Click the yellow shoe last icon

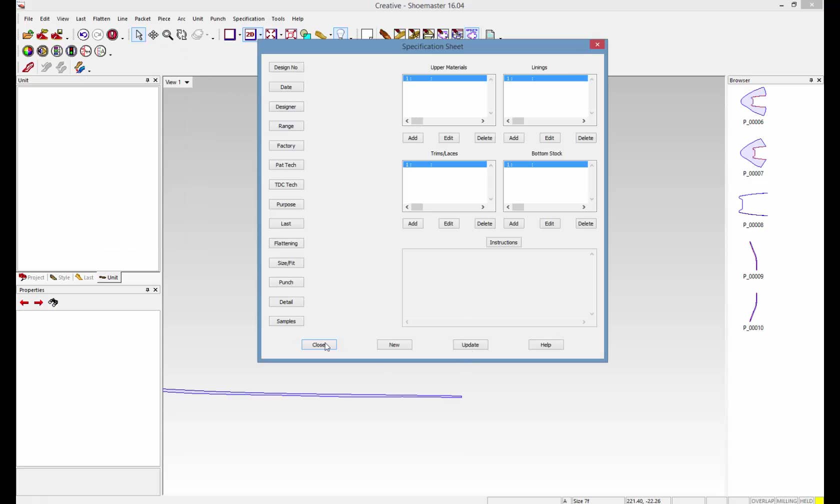click(320, 34)
